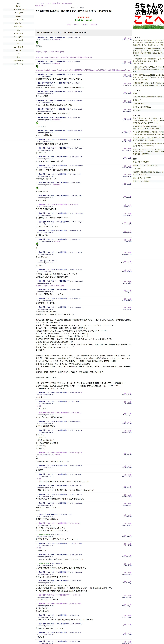The height and width of the screenshot is (644, 164).
Task: Open the かもめせん thread link
Action: point(137,110)
